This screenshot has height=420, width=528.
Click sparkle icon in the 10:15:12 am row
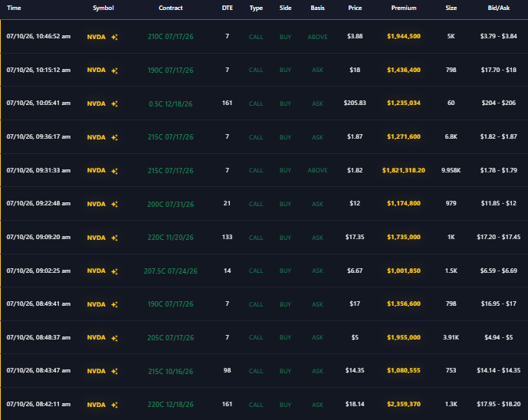[x=114, y=71]
